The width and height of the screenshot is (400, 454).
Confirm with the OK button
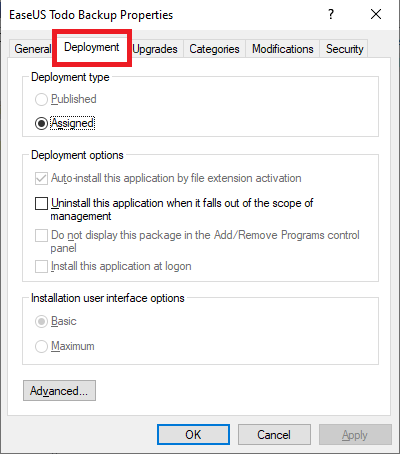(193, 435)
